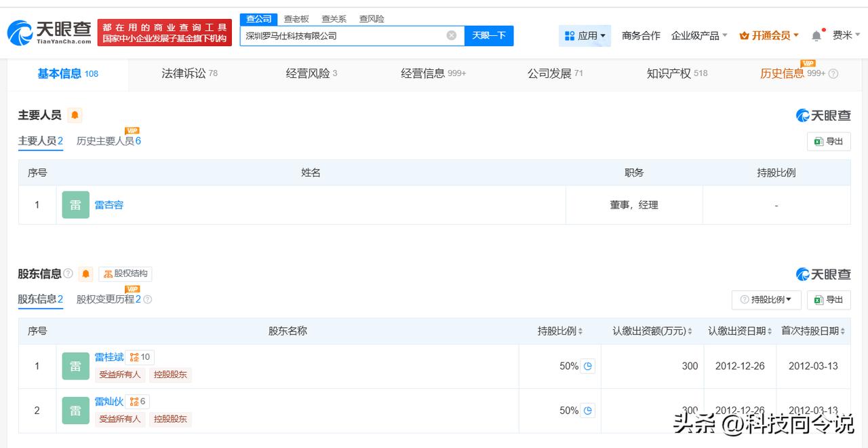This screenshot has height=448, width=868.
Task: Select the 查老板 search tab
Action: (x=296, y=19)
